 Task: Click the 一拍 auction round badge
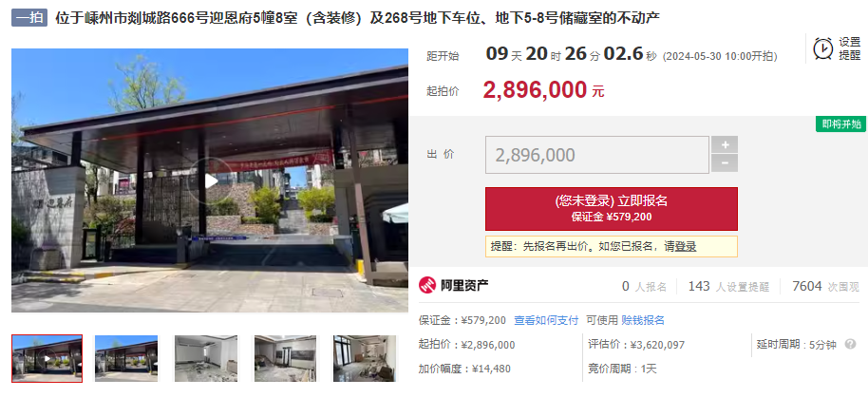[29, 18]
